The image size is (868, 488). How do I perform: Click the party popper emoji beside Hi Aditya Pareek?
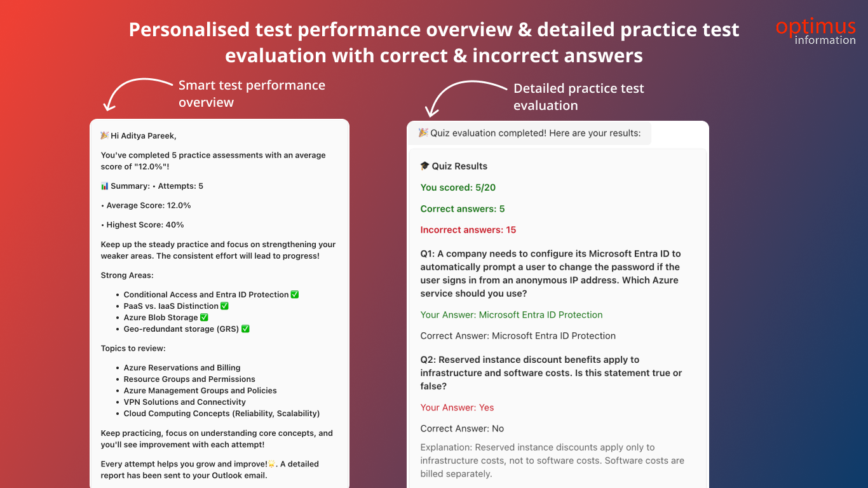click(x=105, y=135)
